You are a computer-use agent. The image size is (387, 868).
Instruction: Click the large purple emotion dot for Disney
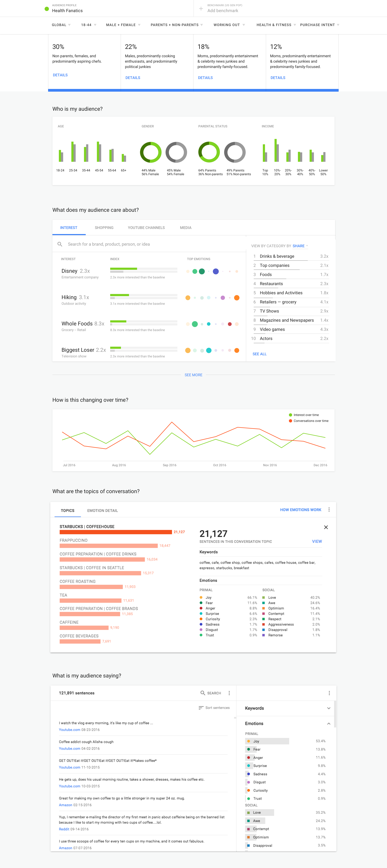coord(216,271)
